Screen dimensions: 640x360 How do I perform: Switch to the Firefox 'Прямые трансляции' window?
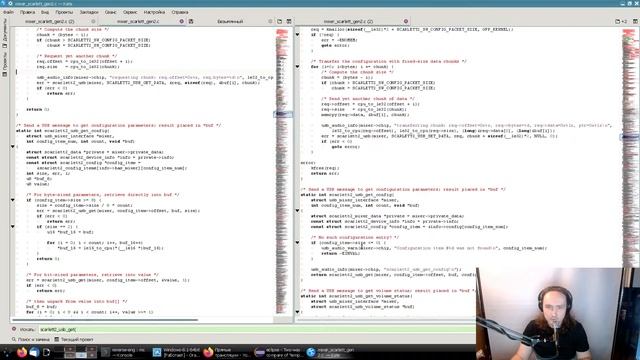[x=227, y=352]
